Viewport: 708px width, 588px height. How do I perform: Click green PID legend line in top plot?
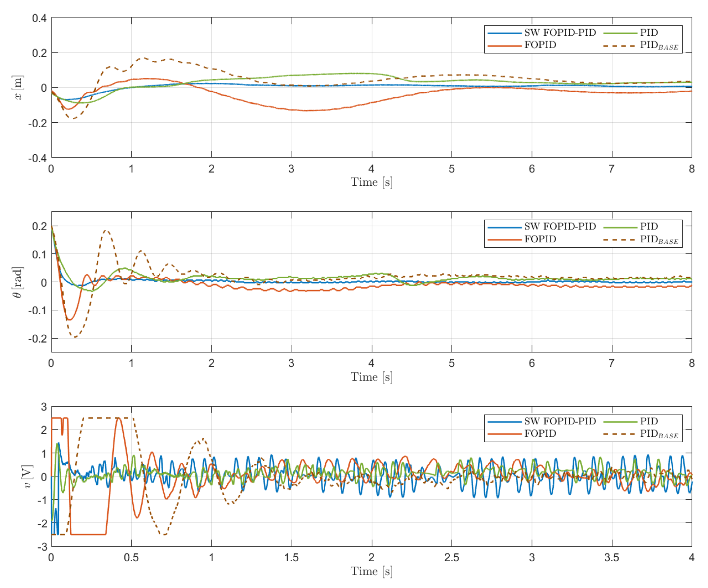[x=620, y=33]
